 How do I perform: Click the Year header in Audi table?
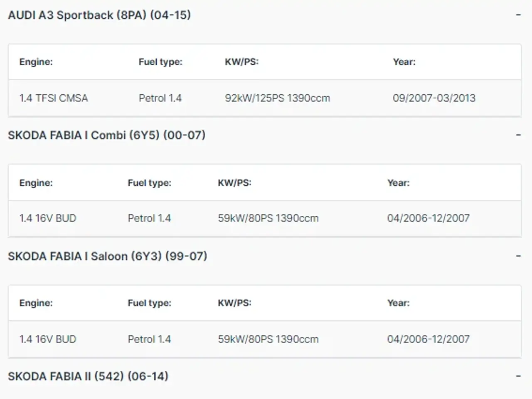404,62
